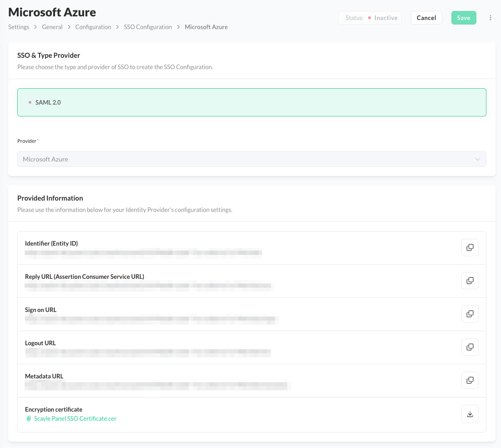
Task: Copy the Identifier (Entity ID) value
Action: point(470,247)
